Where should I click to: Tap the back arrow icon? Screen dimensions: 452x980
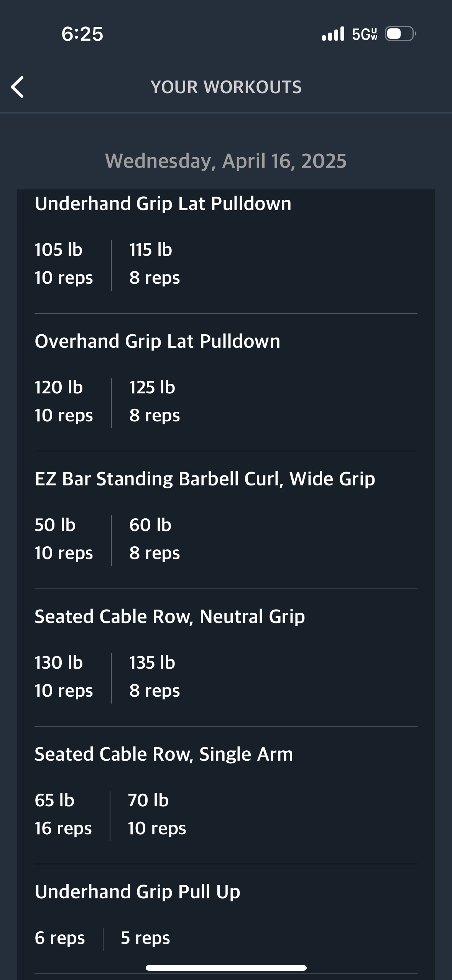coord(18,87)
